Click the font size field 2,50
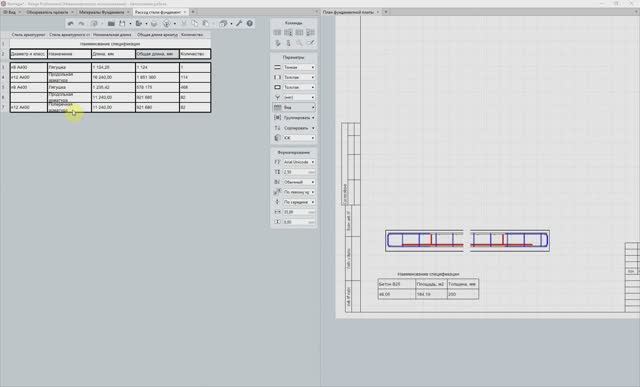 299,172
